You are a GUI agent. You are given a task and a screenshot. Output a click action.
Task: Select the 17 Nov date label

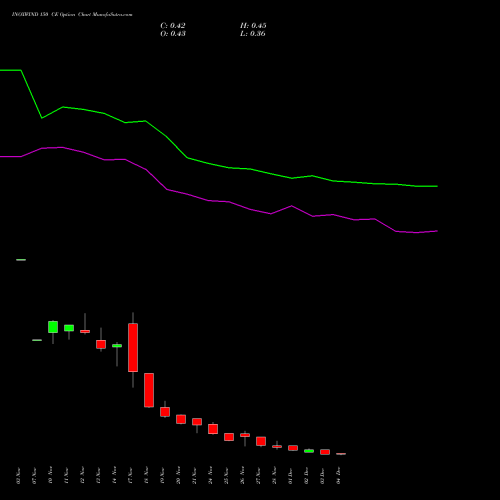130,476
